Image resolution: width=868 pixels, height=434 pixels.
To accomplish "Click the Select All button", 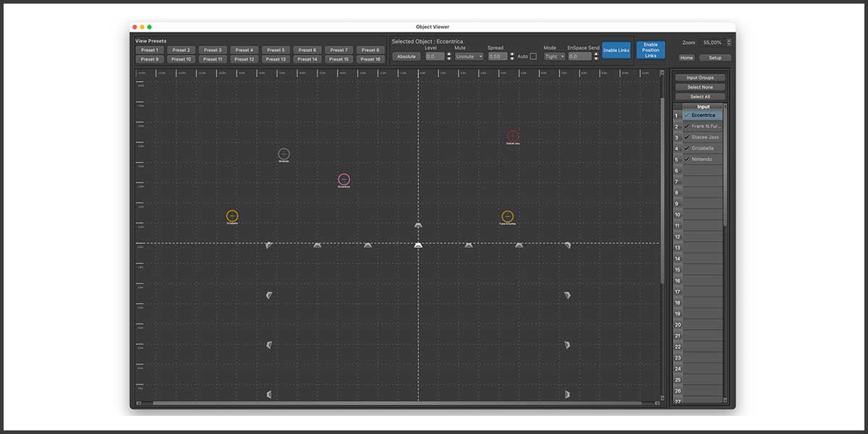I will (x=700, y=96).
